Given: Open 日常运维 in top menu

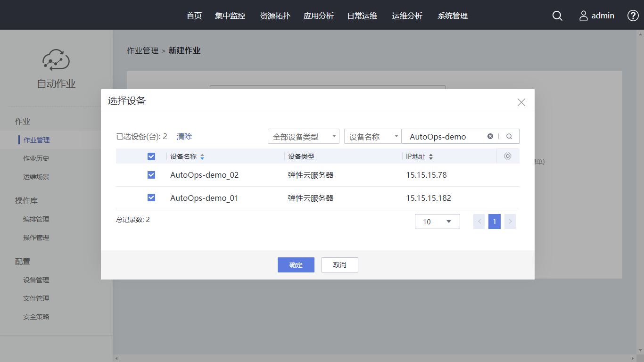Looking at the screenshot, I should tap(362, 16).
